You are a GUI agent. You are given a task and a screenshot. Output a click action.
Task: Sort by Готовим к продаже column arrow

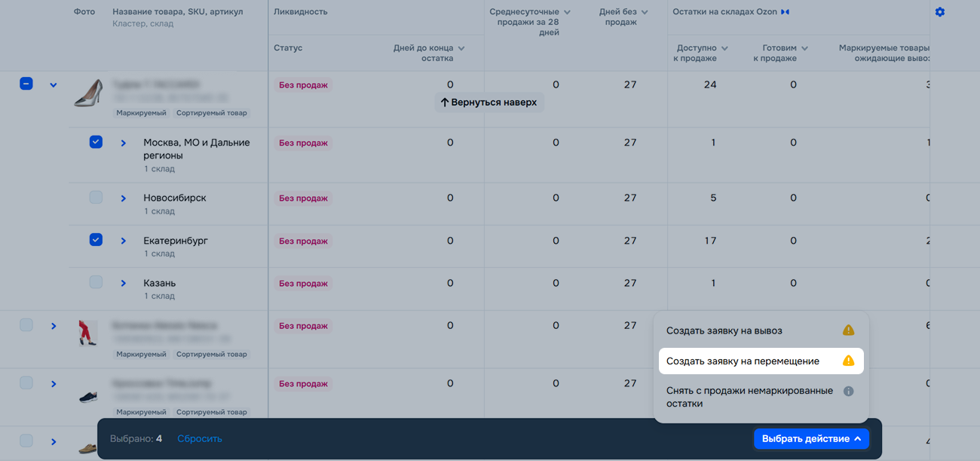pos(804,48)
